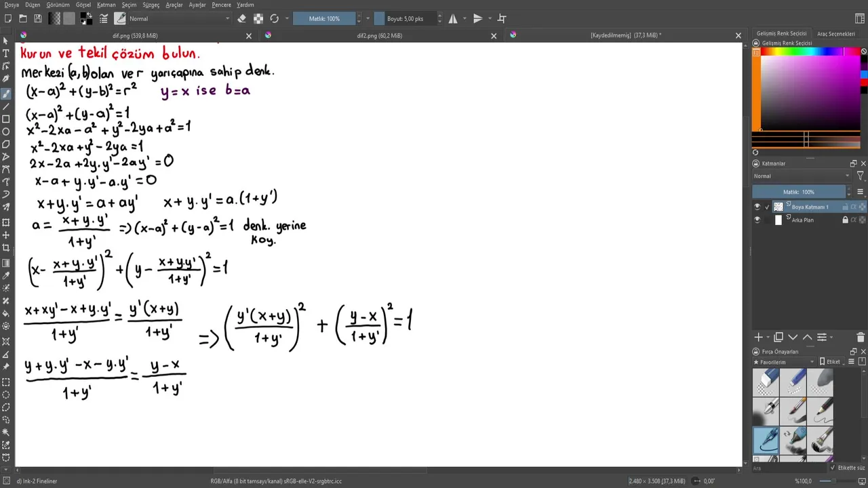The image size is (868, 488).
Task: Open the toolbar blending mode Normal dropdown
Action: pyautogui.click(x=179, y=18)
